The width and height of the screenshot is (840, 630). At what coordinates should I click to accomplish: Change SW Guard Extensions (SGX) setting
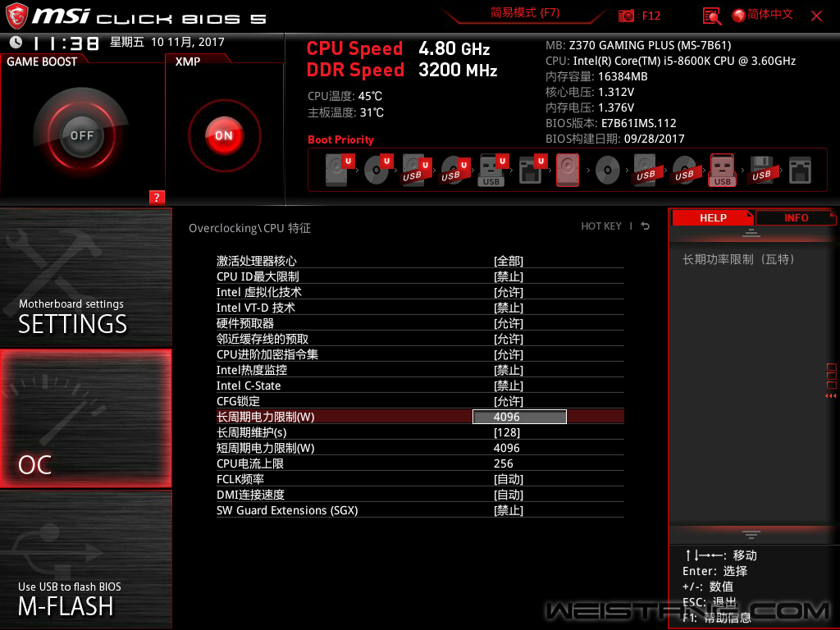pos(420,509)
